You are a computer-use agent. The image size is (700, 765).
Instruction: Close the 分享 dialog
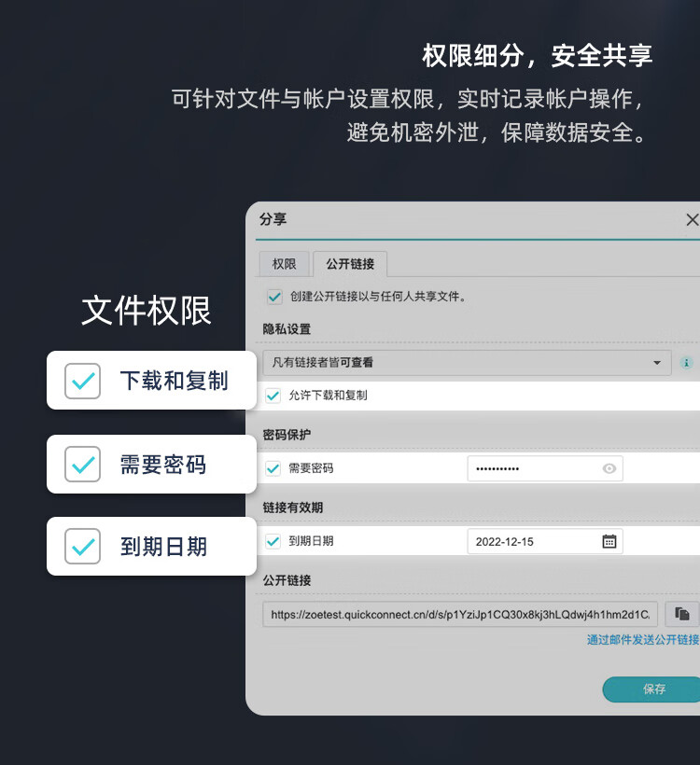(692, 220)
